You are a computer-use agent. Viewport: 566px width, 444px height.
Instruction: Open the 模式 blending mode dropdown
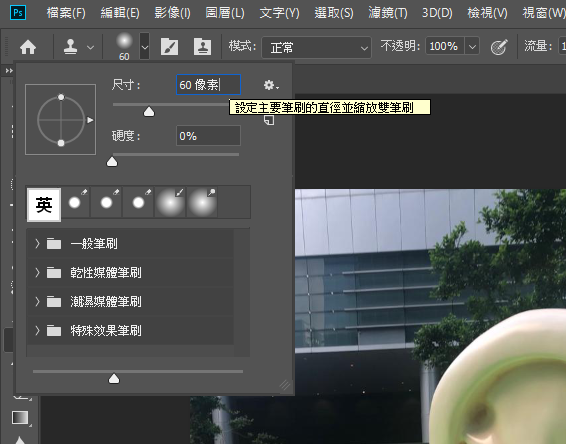316,47
